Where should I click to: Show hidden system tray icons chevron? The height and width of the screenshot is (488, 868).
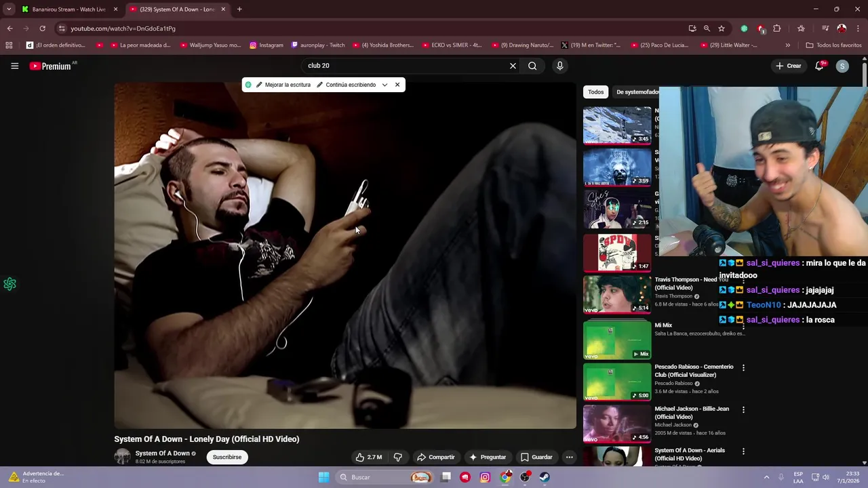tap(766, 477)
